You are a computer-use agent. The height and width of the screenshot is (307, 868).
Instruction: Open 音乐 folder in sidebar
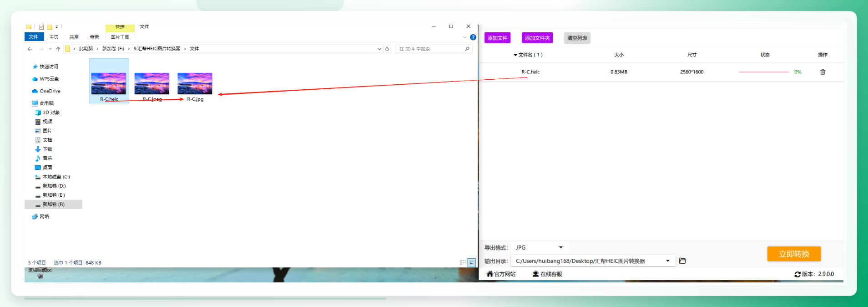coord(44,158)
